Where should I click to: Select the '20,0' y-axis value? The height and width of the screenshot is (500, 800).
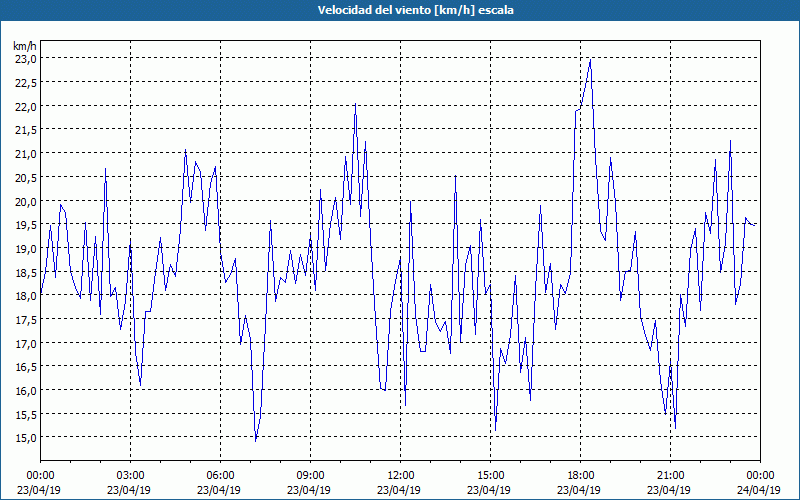tap(26, 201)
